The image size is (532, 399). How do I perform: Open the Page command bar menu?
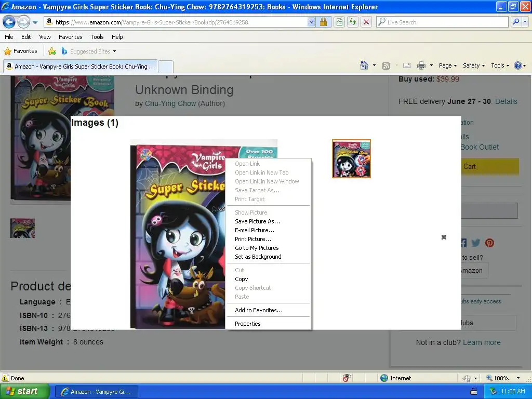(447, 65)
